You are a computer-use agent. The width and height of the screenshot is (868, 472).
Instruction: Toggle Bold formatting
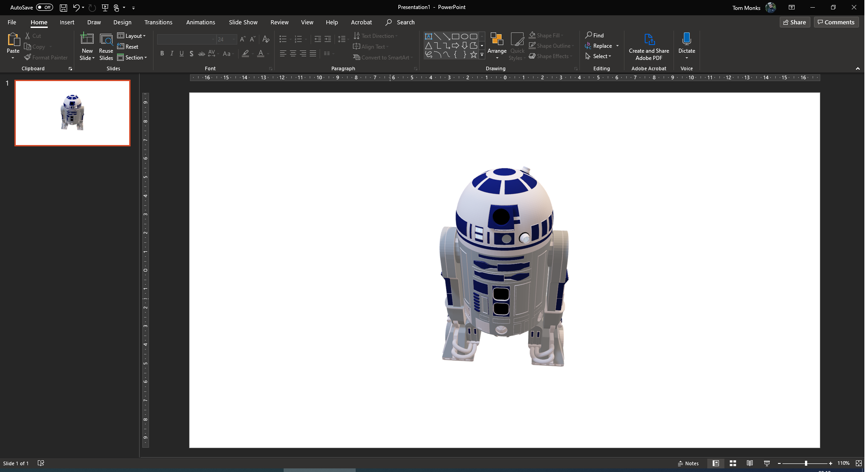162,54
